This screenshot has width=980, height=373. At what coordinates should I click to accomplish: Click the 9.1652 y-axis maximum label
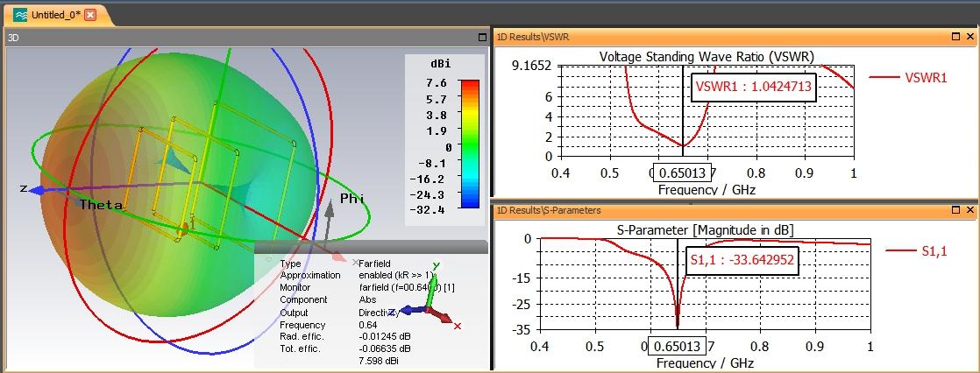click(533, 66)
